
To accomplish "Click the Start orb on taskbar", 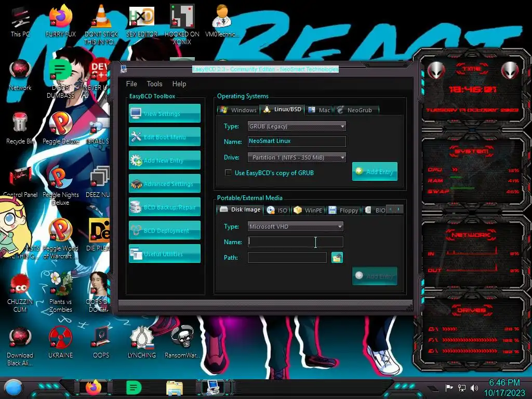I will 14,388.
